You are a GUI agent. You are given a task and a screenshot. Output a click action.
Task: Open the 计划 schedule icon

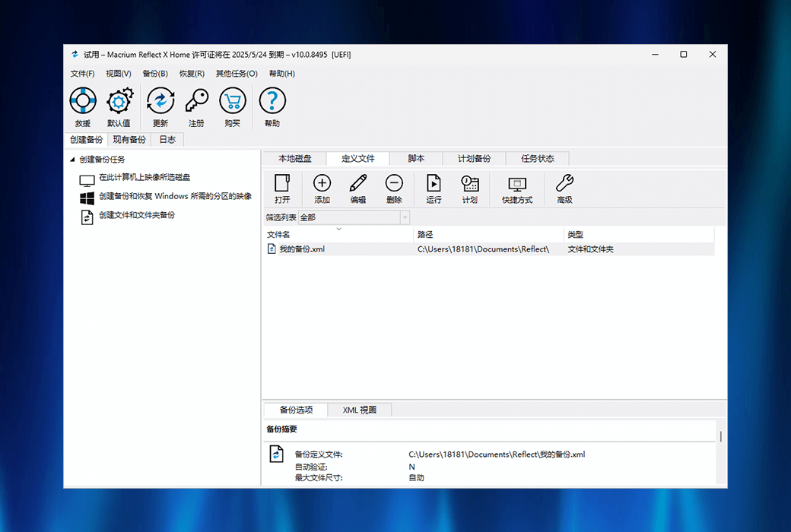[x=470, y=183]
